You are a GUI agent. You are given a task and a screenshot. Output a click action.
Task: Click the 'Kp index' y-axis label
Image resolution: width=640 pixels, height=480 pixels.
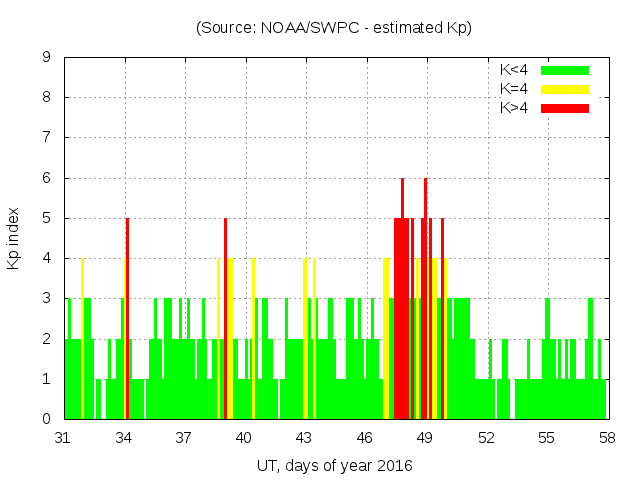pyautogui.click(x=13, y=238)
